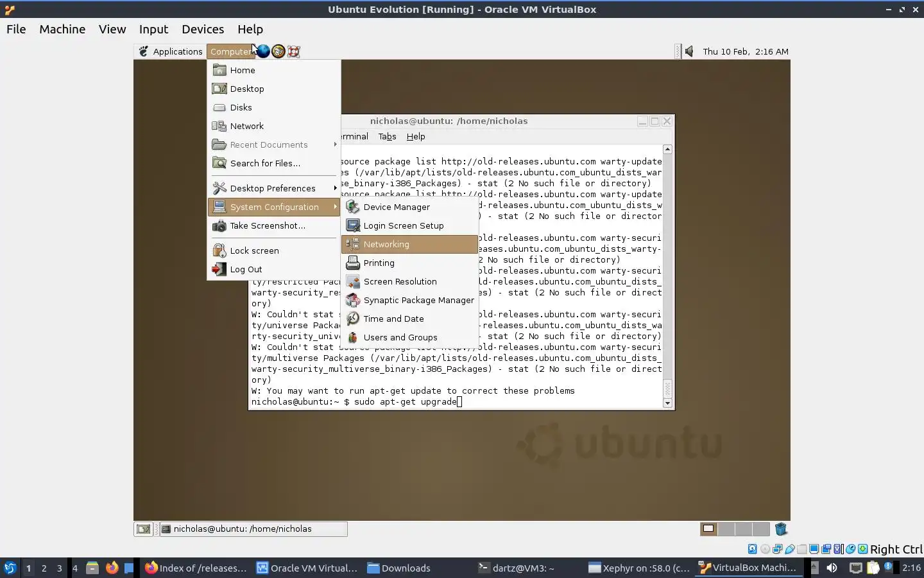Click the VirtualBox shared folders status icon
Viewport: 924px width, 578px height.
click(x=801, y=549)
